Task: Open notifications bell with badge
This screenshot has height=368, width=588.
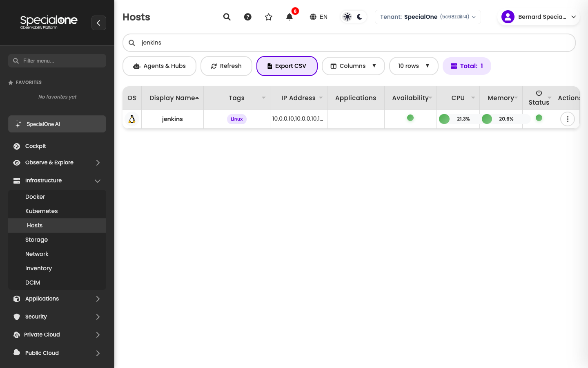Action: pos(290,17)
